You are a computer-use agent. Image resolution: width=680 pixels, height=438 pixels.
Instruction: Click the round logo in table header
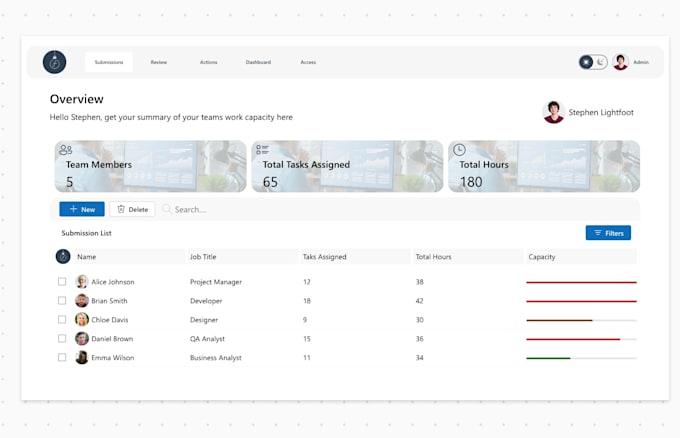click(63, 256)
